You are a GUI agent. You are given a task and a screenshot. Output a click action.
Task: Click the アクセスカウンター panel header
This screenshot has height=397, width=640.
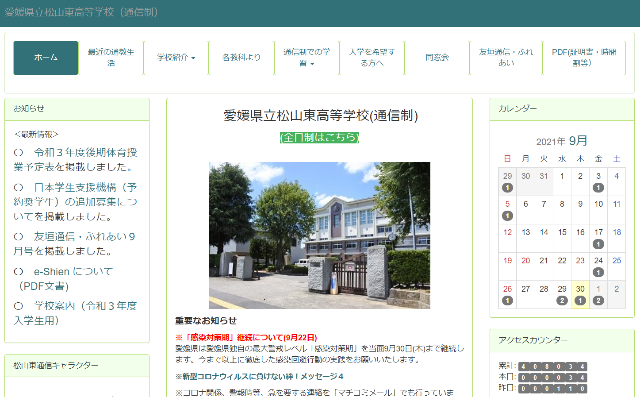(562, 340)
